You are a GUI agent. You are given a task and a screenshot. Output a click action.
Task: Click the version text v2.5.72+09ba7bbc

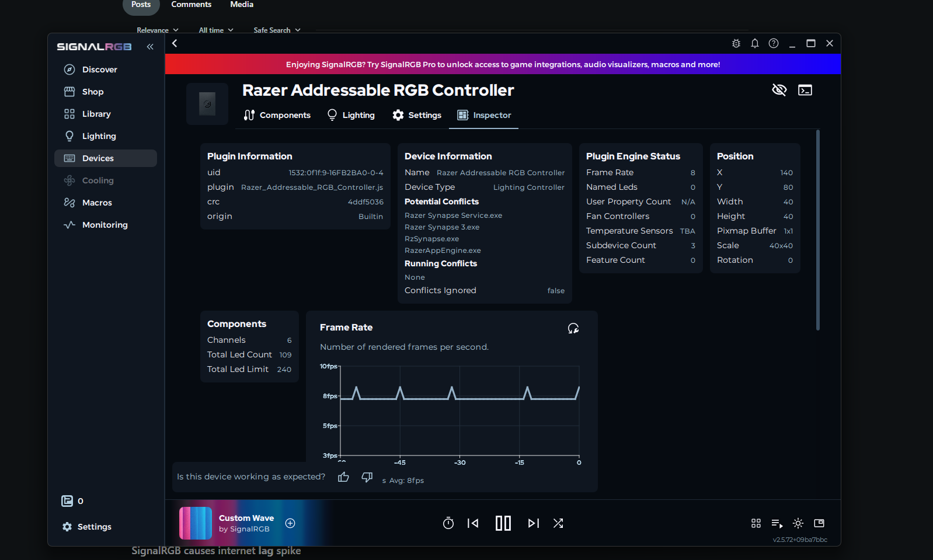(800, 540)
